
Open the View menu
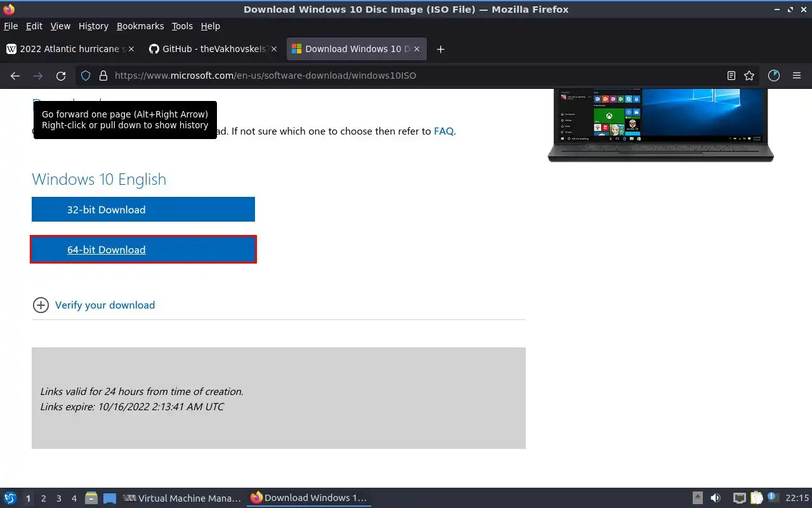click(60, 26)
